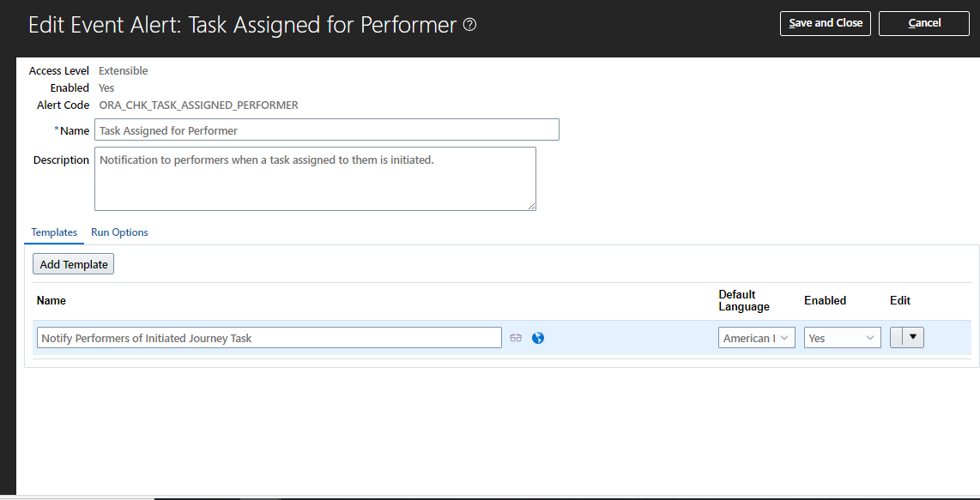This screenshot has width=980, height=500.
Task: Click Add Template
Action: coord(73,263)
